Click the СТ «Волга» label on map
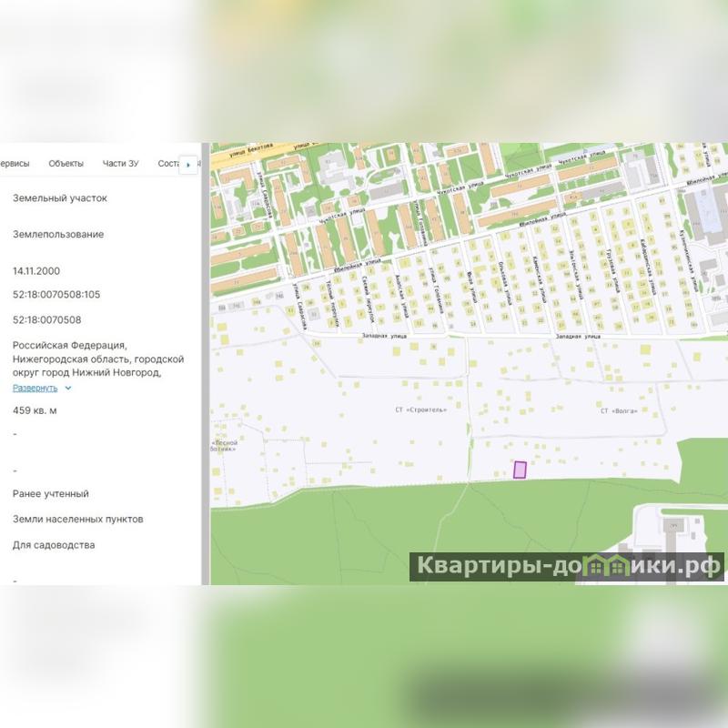This screenshot has height=728, width=728. pos(617,411)
